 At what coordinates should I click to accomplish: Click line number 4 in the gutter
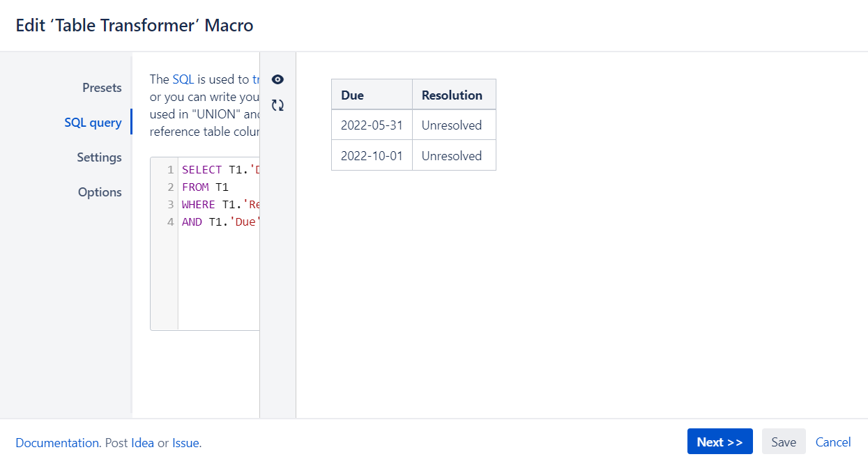(x=170, y=221)
